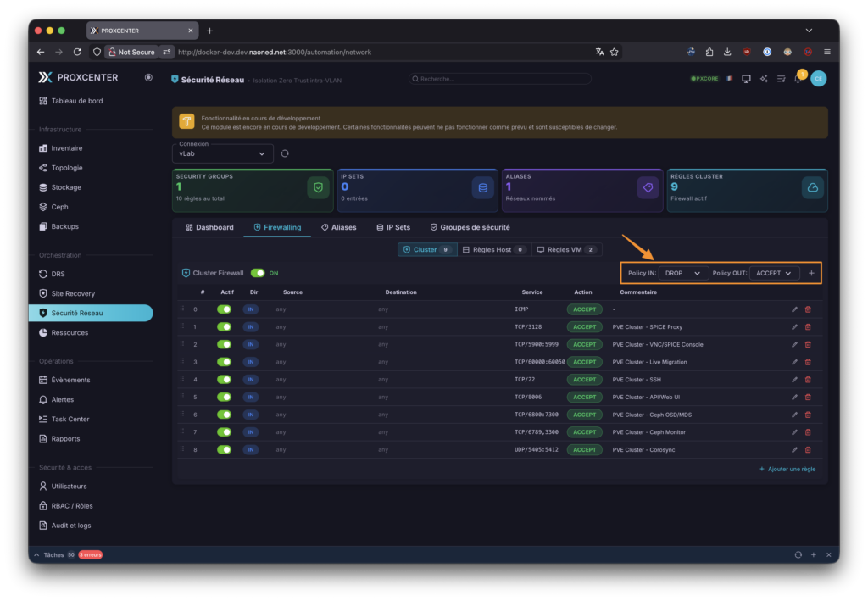Viewport: 868px width, 601px height.
Task: Toggle the Cluster Firewall switch off
Action: (258, 273)
